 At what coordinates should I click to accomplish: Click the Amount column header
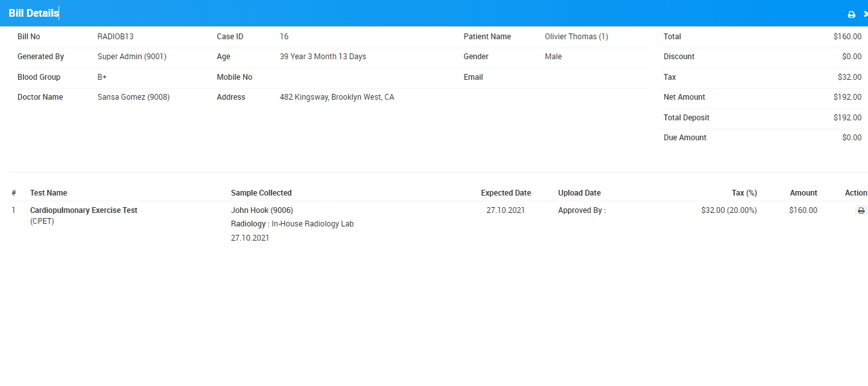pos(803,193)
